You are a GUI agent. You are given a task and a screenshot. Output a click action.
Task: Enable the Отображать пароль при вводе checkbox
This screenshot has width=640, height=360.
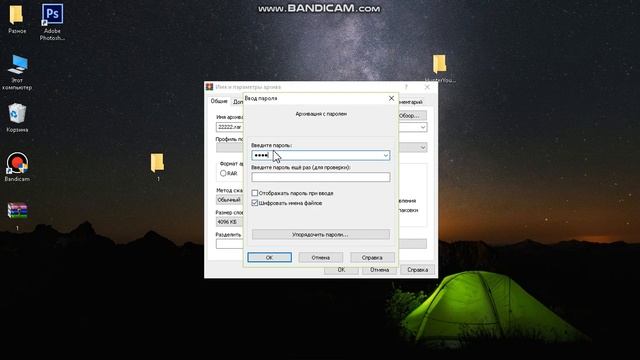[x=255, y=193]
